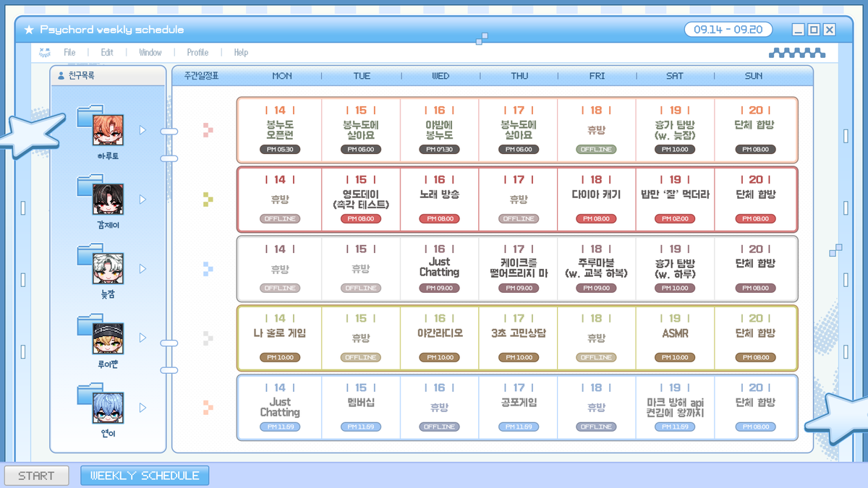This screenshot has height=488, width=868.
Task: Click the pixel icon left of File menu
Action: (45, 52)
